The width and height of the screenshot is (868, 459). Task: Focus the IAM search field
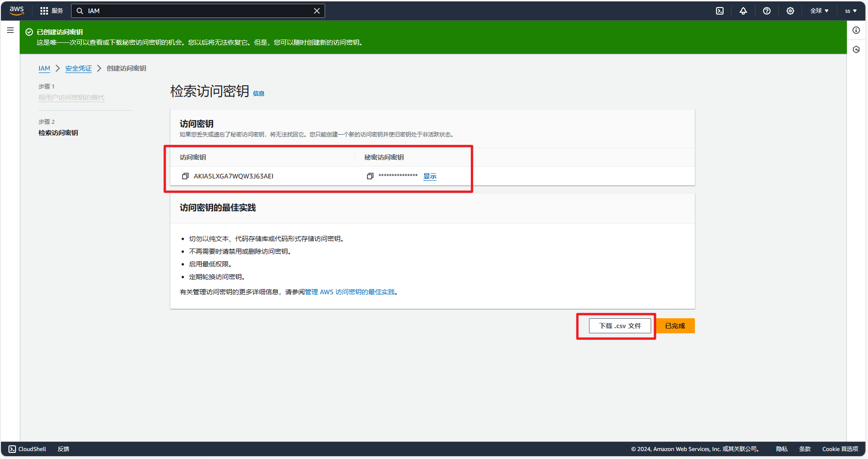pos(198,11)
